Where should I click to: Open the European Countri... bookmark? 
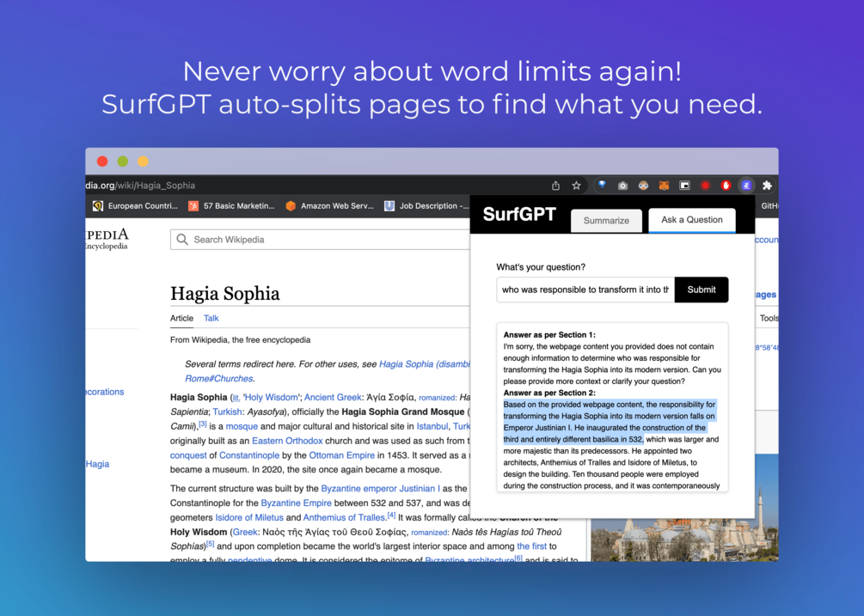136,206
